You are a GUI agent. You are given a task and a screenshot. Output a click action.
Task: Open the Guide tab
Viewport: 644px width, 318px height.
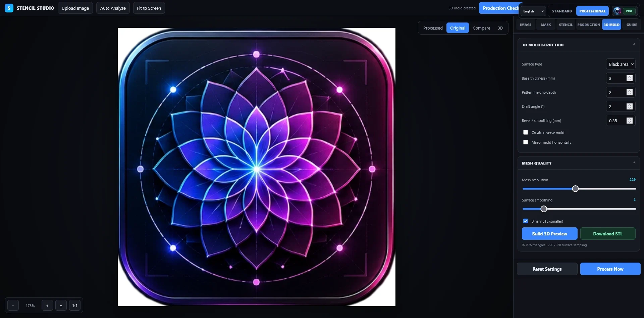tap(632, 25)
